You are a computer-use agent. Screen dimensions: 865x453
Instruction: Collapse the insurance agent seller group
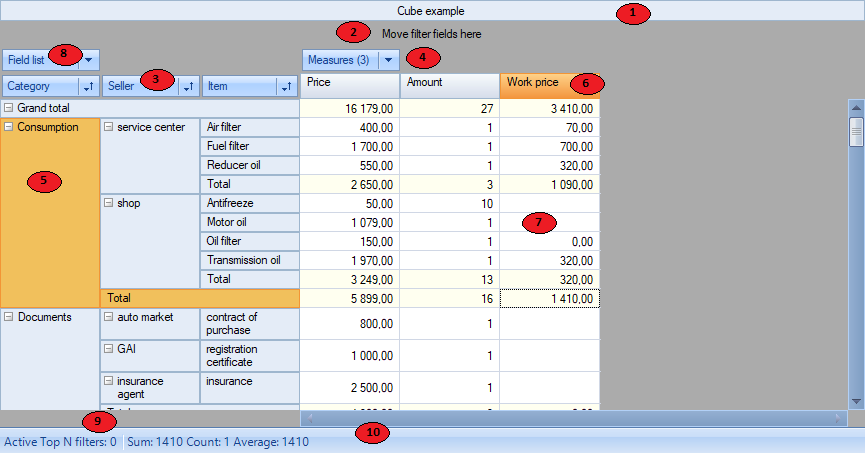coord(108,381)
